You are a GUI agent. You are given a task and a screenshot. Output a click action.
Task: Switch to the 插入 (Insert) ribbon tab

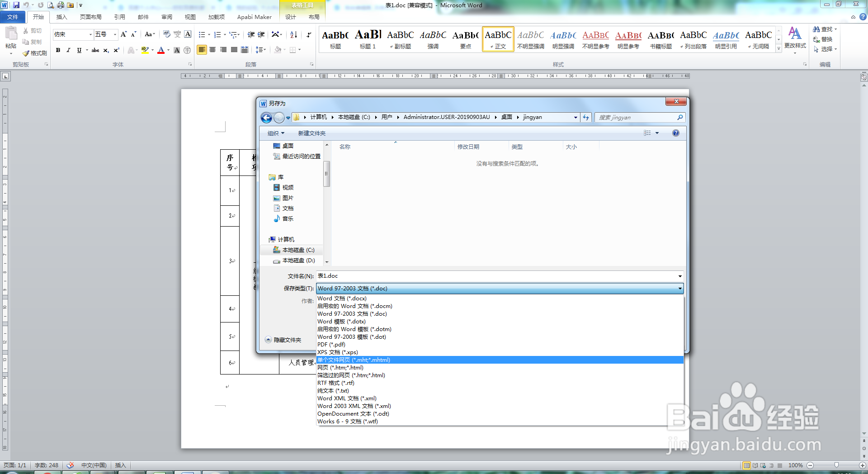click(x=61, y=17)
